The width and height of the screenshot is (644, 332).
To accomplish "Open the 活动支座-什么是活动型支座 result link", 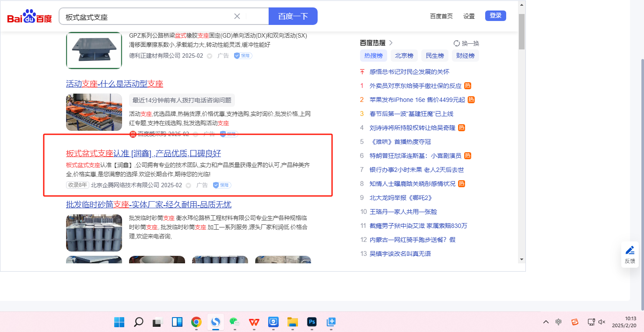I will (114, 84).
